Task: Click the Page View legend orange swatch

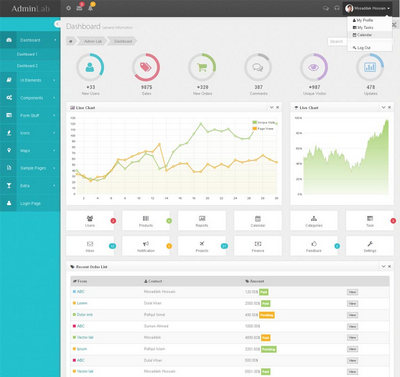Action: point(255,128)
